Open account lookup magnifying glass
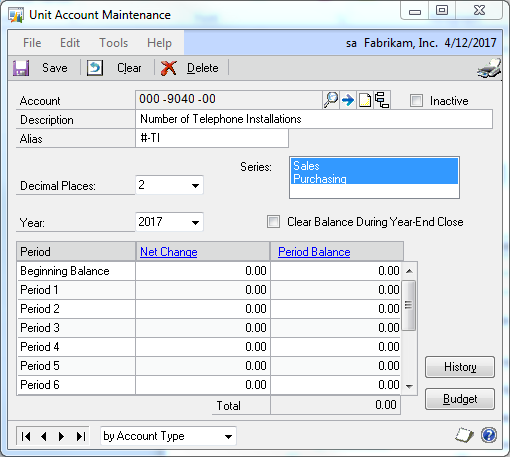This screenshot has width=510, height=457. (331, 100)
